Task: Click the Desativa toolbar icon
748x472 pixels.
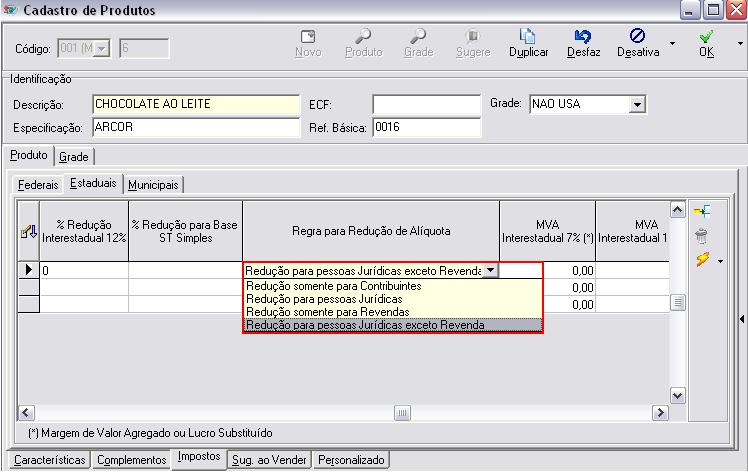Action: coord(638,35)
